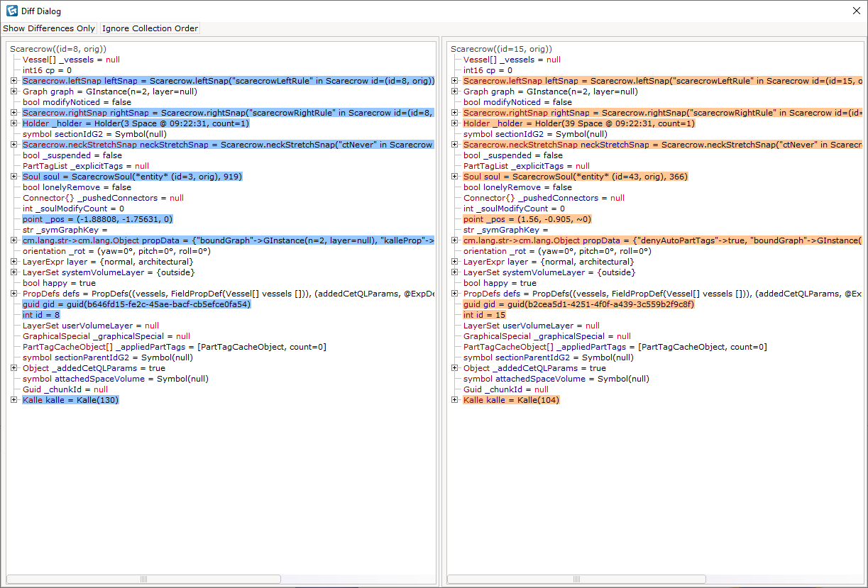The image size is (868, 588).
Task: Select point _pos row in left pane
Action: 97,219
